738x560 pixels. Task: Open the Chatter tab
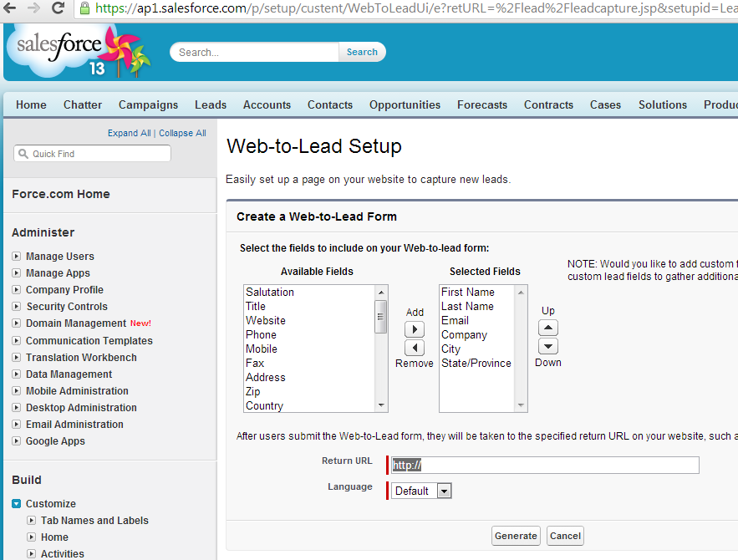[x=83, y=105]
